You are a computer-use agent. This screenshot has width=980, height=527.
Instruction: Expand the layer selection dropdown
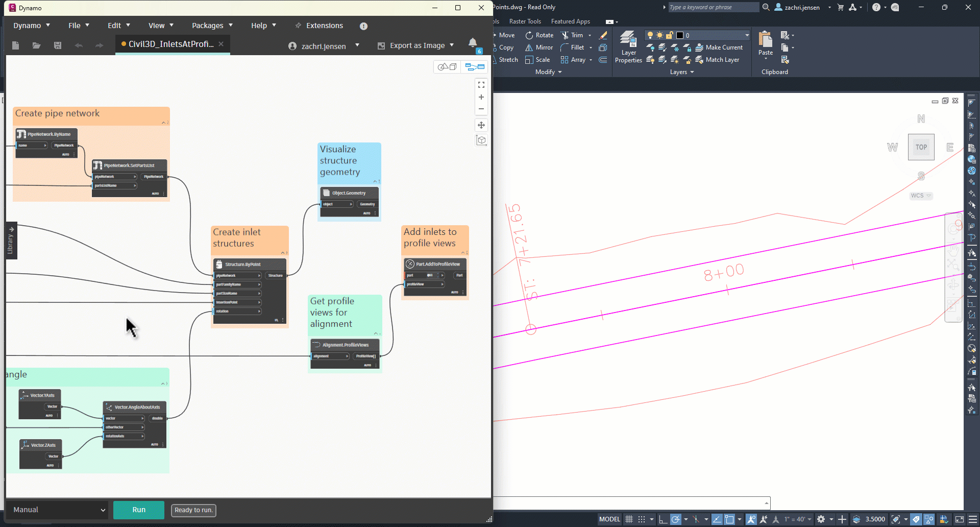click(747, 35)
